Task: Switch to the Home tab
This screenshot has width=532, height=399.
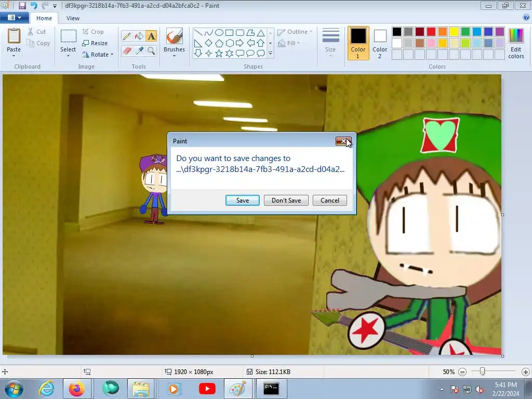Action: pyautogui.click(x=44, y=18)
